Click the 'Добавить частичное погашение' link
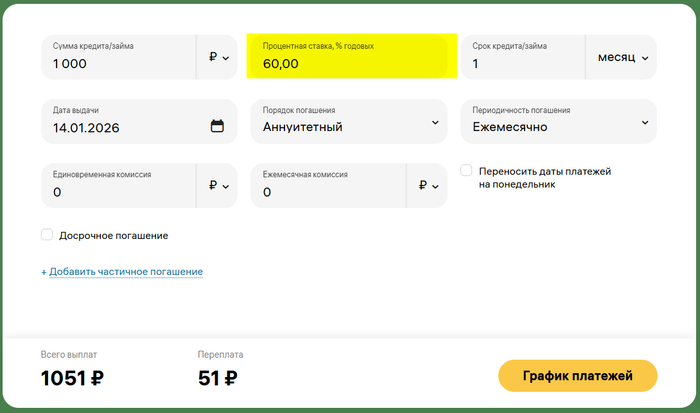Image resolution: width=700 pixels, height=413 pixels. [x=122, y=272]
